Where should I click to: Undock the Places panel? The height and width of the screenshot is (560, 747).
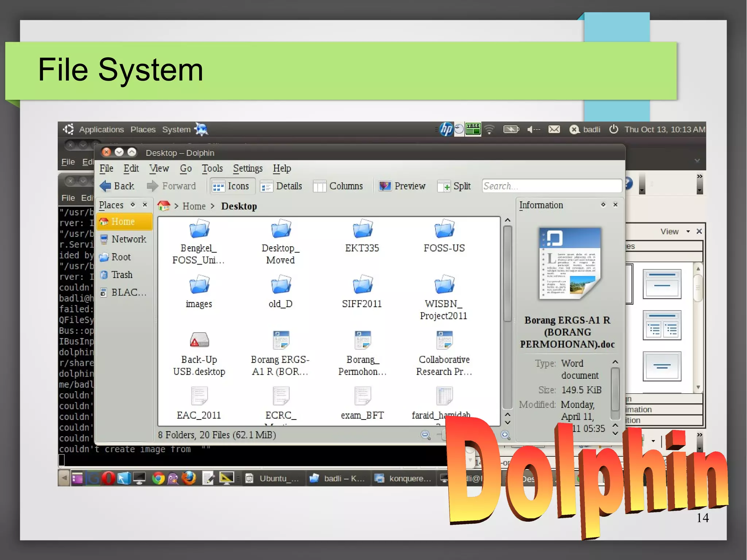pyautogui.click(x=133, y=205)
